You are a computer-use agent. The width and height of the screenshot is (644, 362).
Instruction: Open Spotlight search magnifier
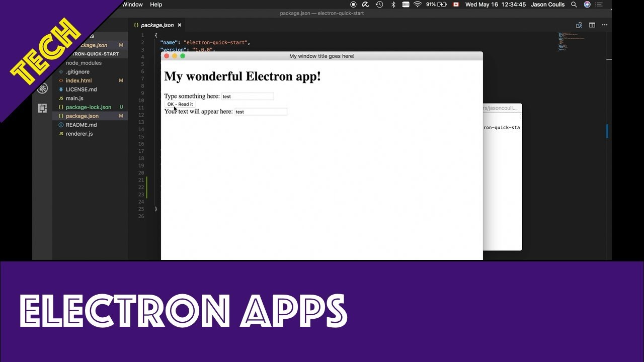[x=574, y=5]
